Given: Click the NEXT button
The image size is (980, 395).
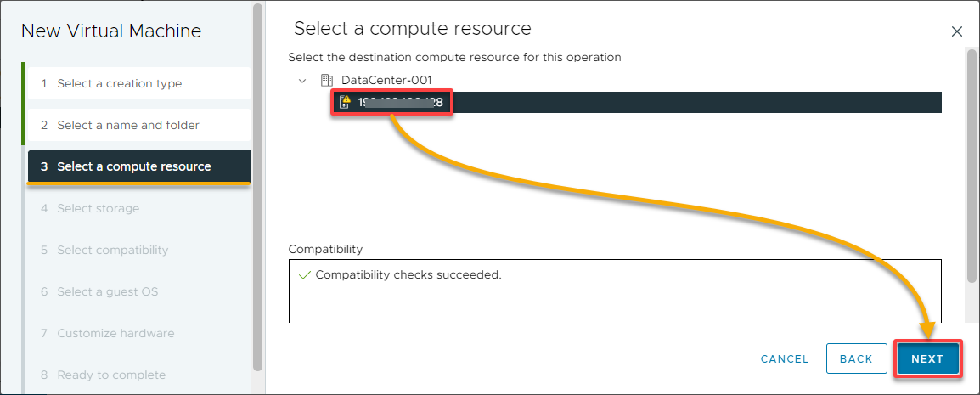Looking at the screenshot, I should 926,358.
